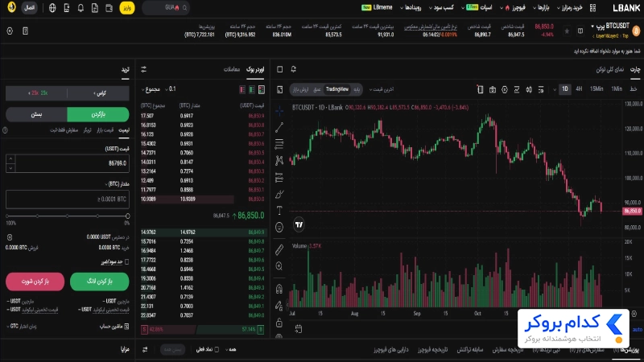This screenshot has height=362, width=644.
Task: Select the zoom-in tool on chart sidebar
Action: 279,266
